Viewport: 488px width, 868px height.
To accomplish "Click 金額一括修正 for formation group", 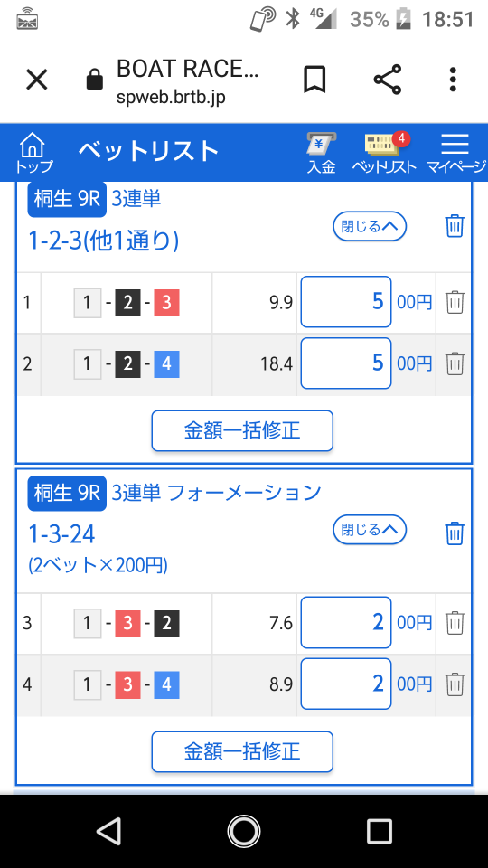I will [x=242, y=751].
